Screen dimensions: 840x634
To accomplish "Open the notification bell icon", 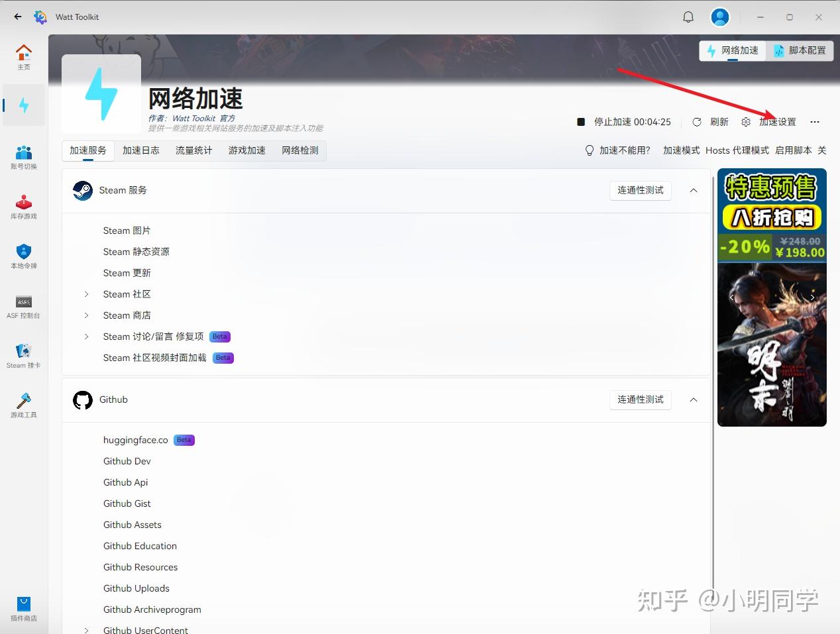I will click(688, 17).
